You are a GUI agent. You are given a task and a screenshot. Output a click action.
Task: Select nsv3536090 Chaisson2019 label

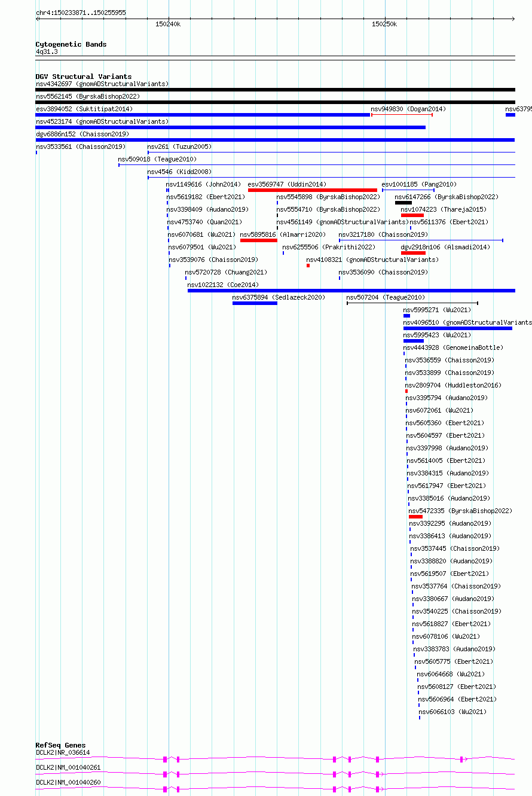(383, 272)
